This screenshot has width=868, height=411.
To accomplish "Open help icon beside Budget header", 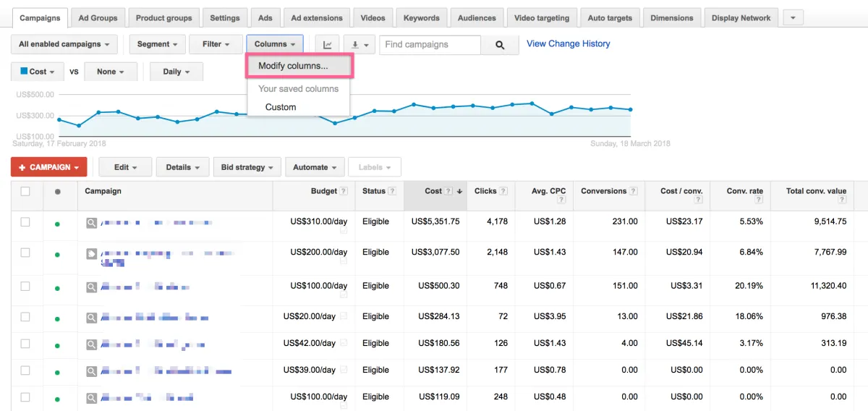I will [x=344, y=192].
